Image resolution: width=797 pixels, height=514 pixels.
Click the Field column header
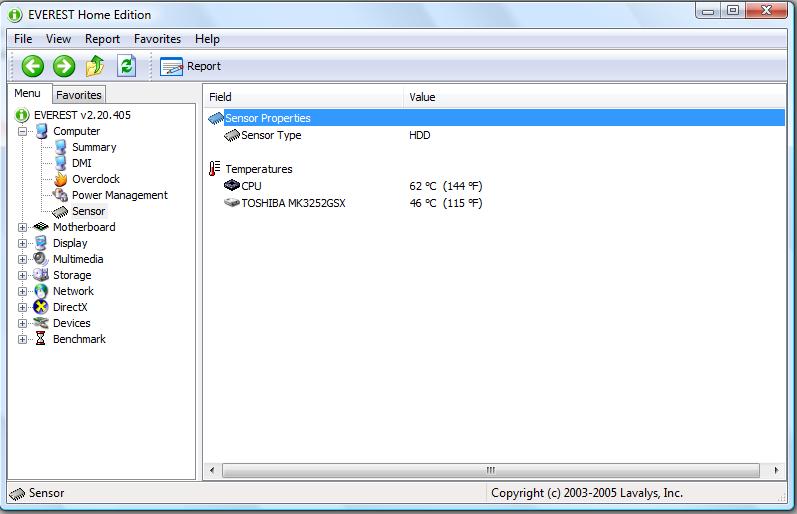pos(304,97)
